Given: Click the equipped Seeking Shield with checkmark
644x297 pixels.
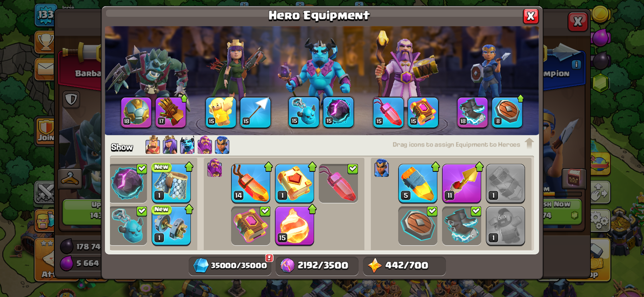Looking at the screenshot, I should [x=418, y=226].
